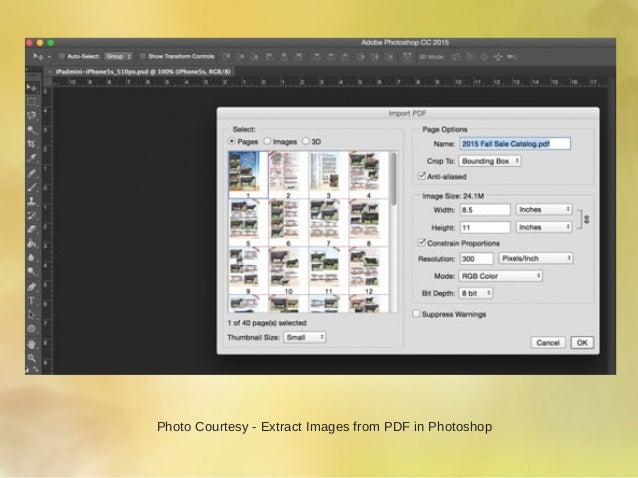Open the Mode RGB Color dropdown
Screen dimensions: 638x478
point(500,276)
